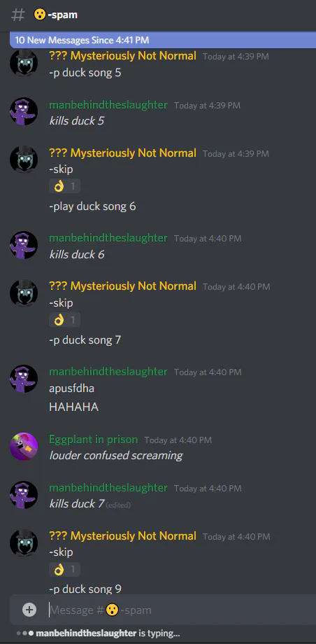Viewport: 316px width, 644px height.
Task: Click avatar next to 'kills duck 7' message
Action: 24,495
